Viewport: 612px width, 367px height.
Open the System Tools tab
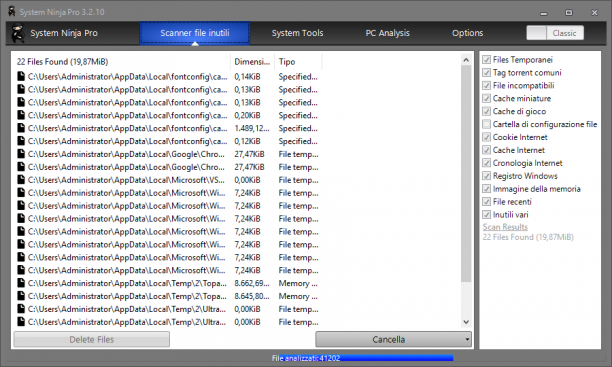click(297, 33)
